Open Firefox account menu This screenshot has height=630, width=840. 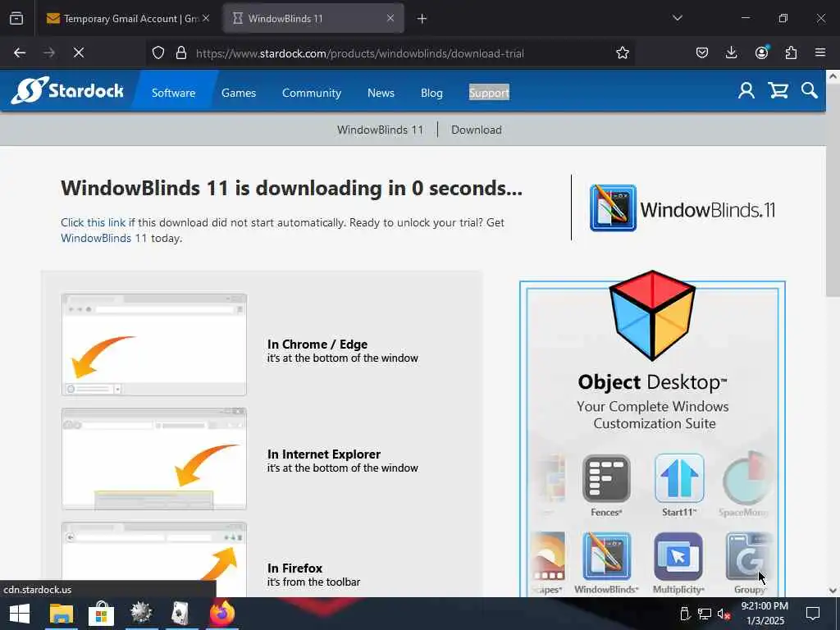(x=761, y=52)
